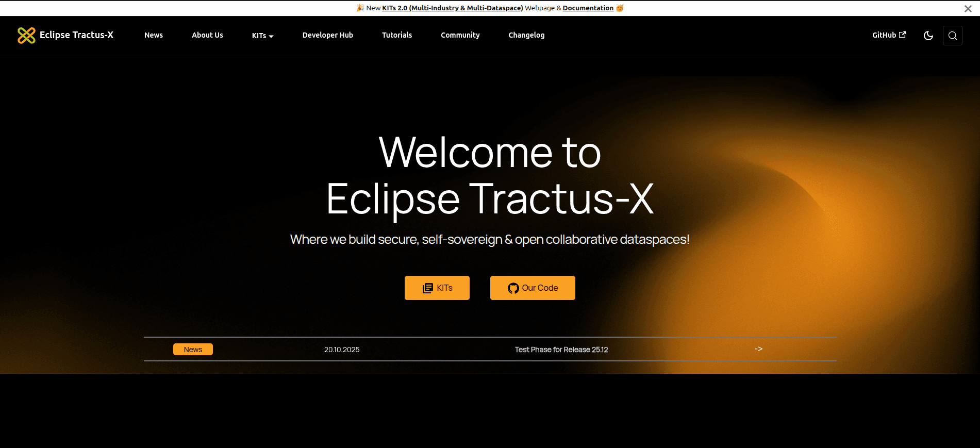Open the GitHub external link
Screen dimensions: 980x448
(889, 35)
